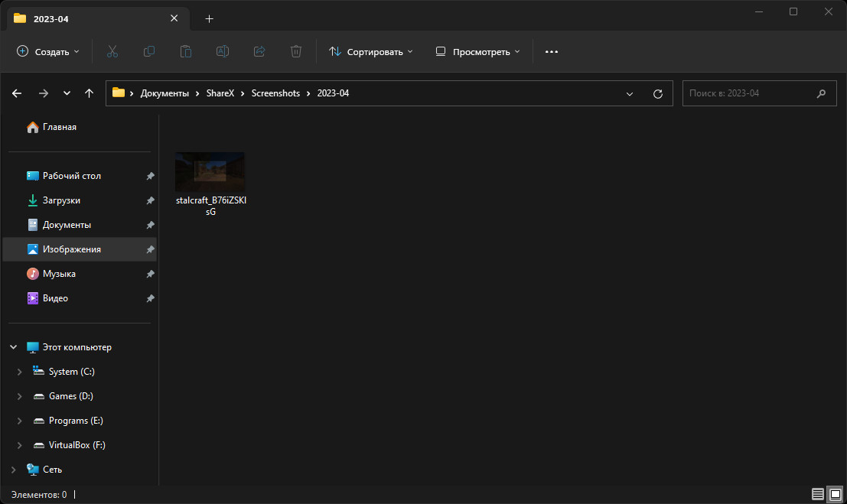Click the Создать new item button

tap(47, 51)
